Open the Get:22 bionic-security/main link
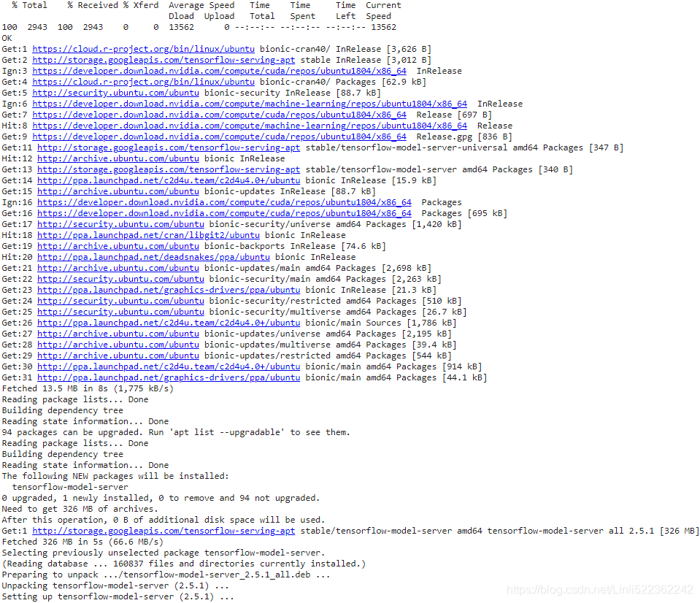Image resolution: width=700 pixels, height=603 pixels. (120, 279)
